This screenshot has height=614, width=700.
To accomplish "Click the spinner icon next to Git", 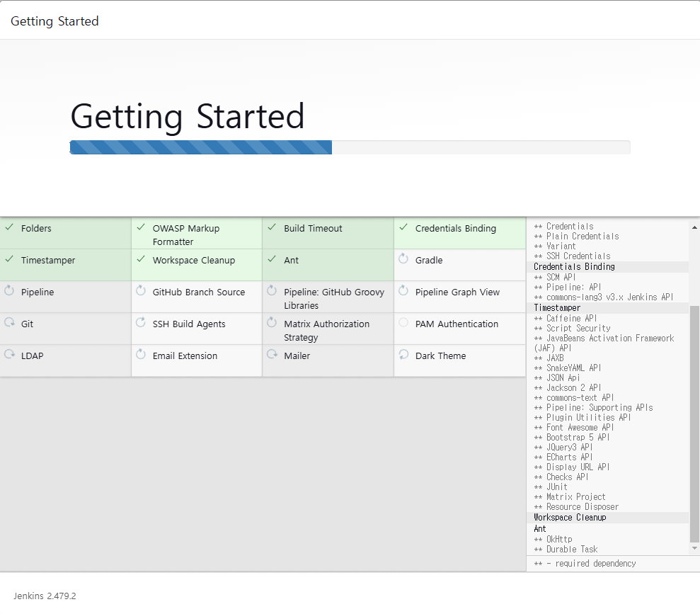I will [x=9, y=322].
